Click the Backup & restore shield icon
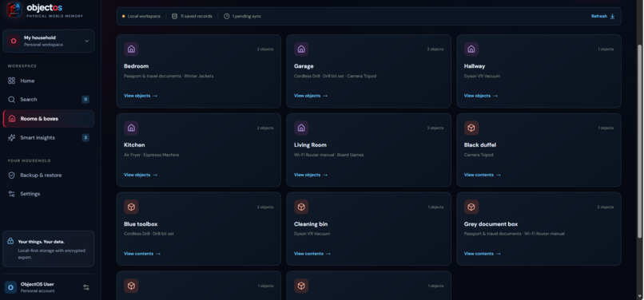The width and height of the screenshot is (644, 300). point(11,176)
